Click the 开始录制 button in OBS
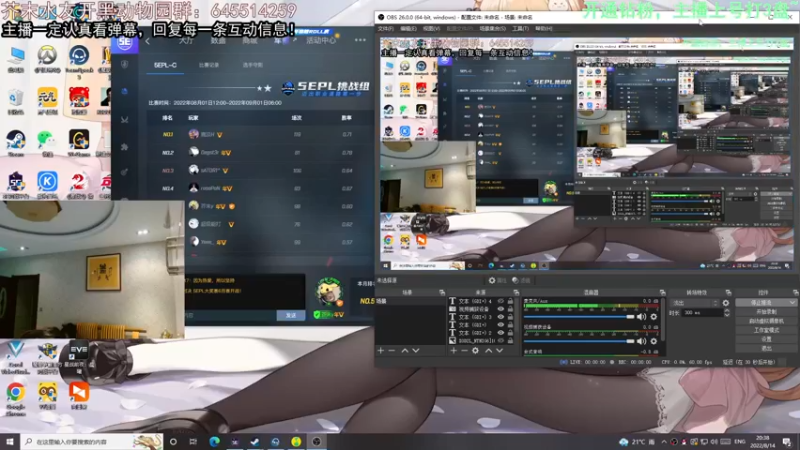Screen dimensions: 800x450 (766, 312)
